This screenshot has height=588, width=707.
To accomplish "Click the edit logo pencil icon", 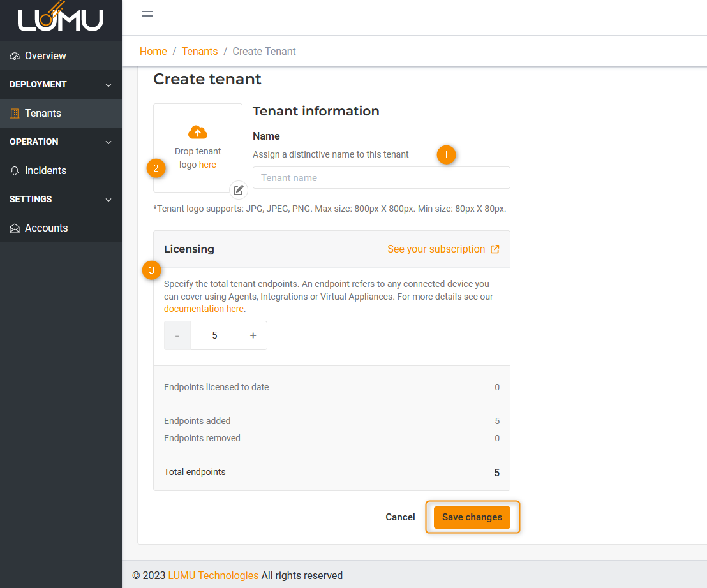I will tap(239, 190).
